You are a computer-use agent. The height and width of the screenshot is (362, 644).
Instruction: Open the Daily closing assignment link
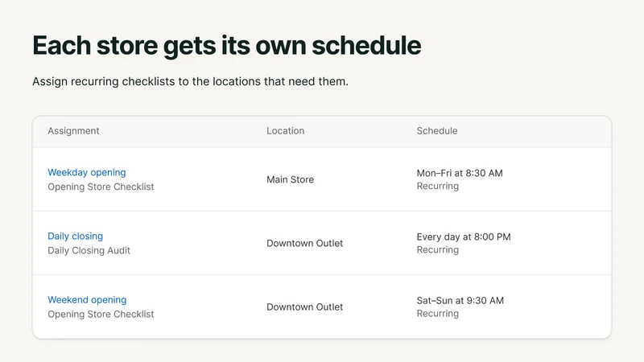pyautogui.click(x=75, y=236)
